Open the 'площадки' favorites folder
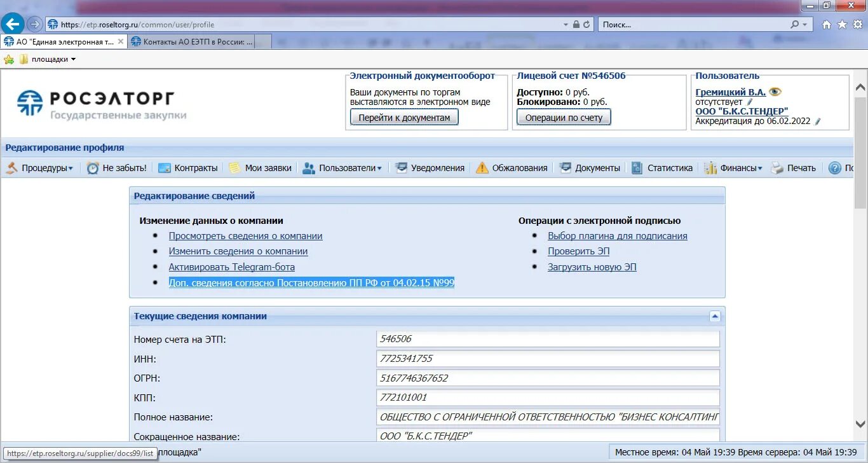Image resolution: width=868 pixels, height=463 pixels. point(48,59)
